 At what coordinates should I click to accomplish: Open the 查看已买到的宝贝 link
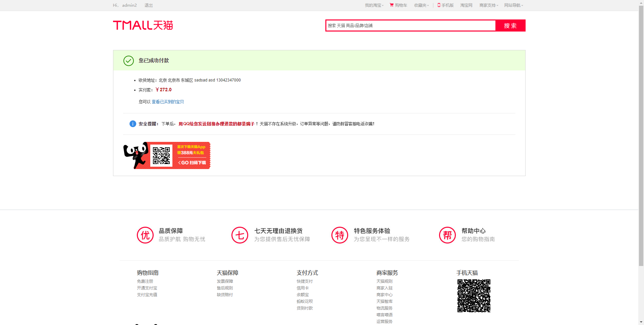(168, 102)
